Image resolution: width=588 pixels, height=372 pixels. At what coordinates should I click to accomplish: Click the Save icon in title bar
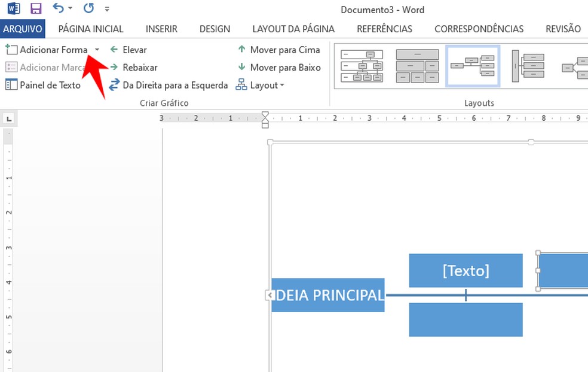[x=36, y=8]
